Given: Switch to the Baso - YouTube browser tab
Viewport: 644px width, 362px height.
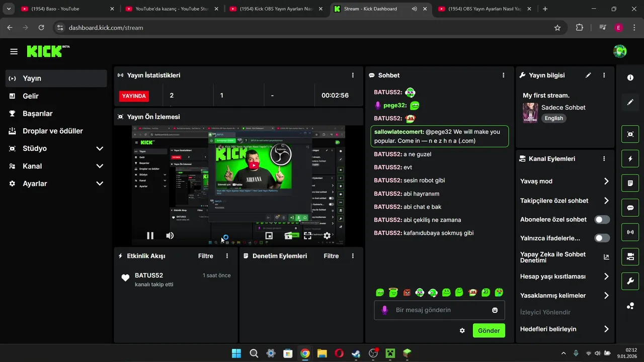Looking at the screenshot, I should (x=67, y=9).
